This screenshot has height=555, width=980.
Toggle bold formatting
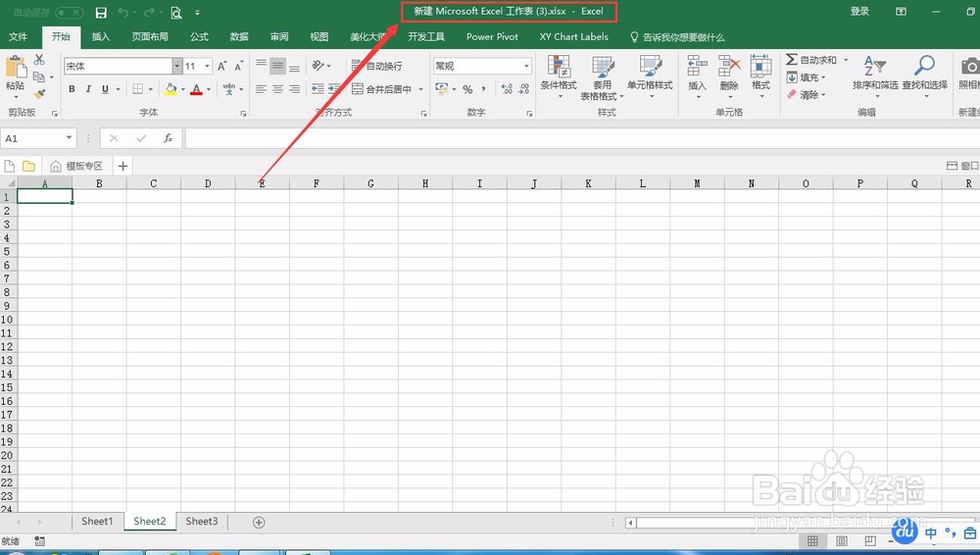coord(72,89)
